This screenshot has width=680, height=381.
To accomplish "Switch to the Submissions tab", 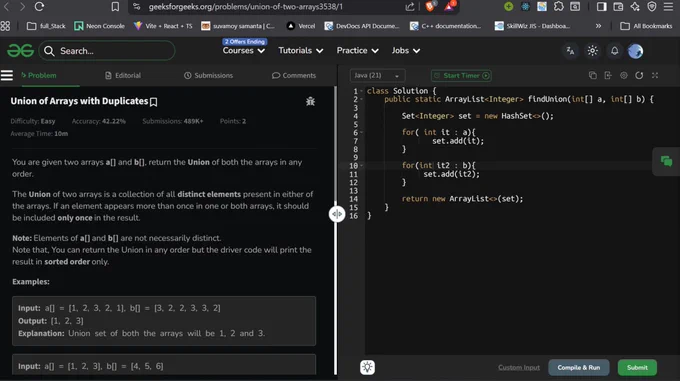I will point(209,75).
